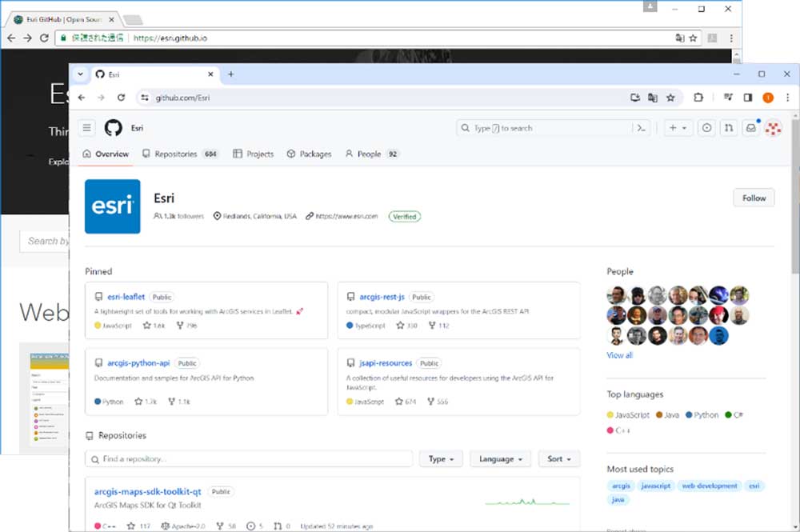Open the Issues icon in GitHub header
Screen dimensions: 800x532
coord(706,128)
